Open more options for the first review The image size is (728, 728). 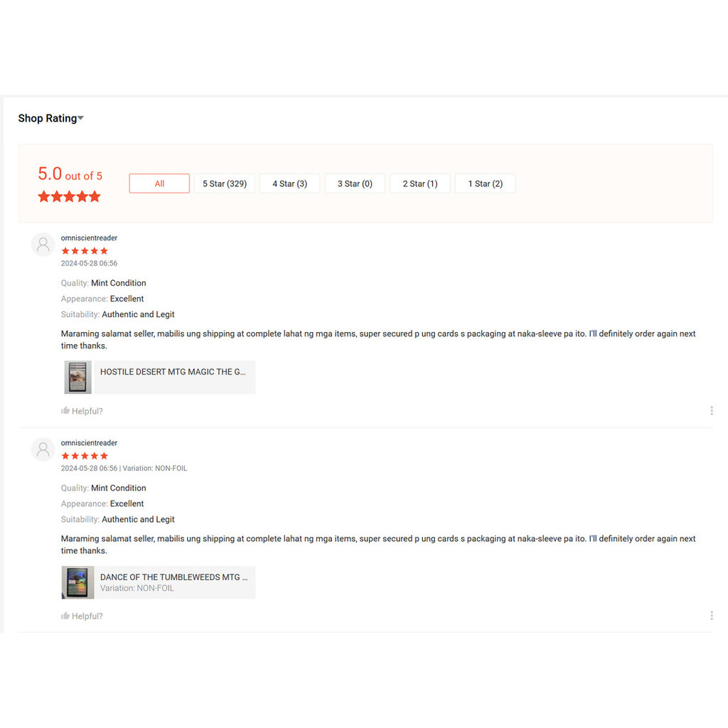click(x=711, y=410)
